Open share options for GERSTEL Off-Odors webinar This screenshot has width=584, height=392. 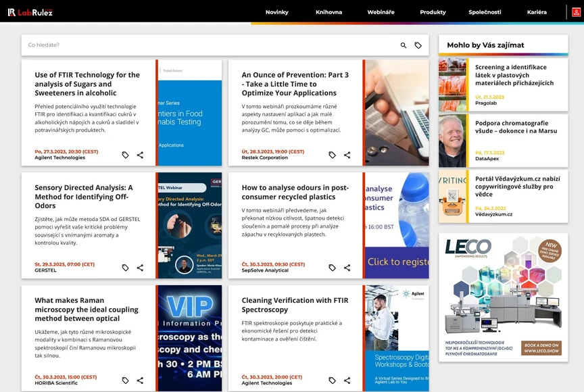(140, 268)
